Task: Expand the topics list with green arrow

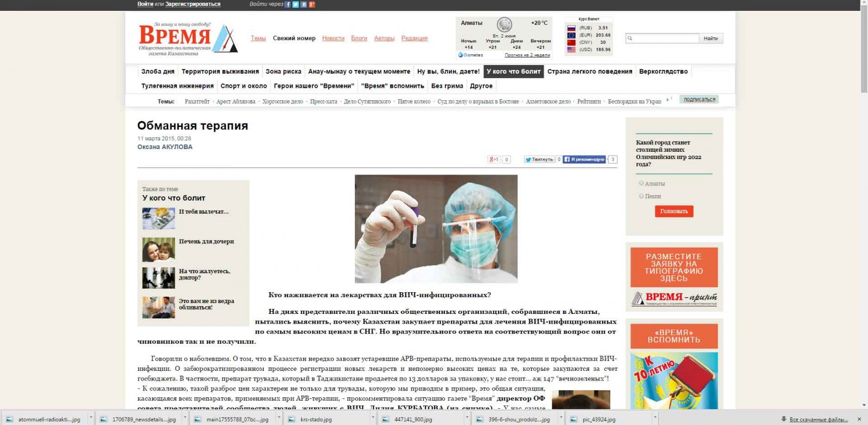Action: pyautogui.click(x=668, y=100)
